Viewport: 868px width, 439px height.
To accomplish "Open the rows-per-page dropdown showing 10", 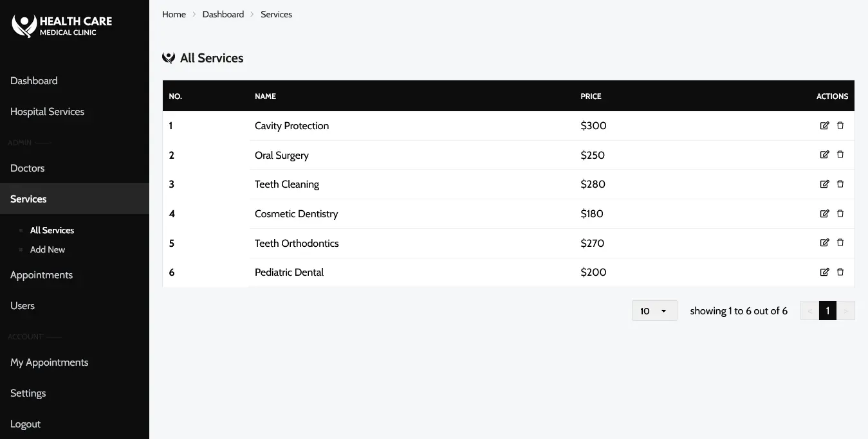I will [x=654, y=310].
